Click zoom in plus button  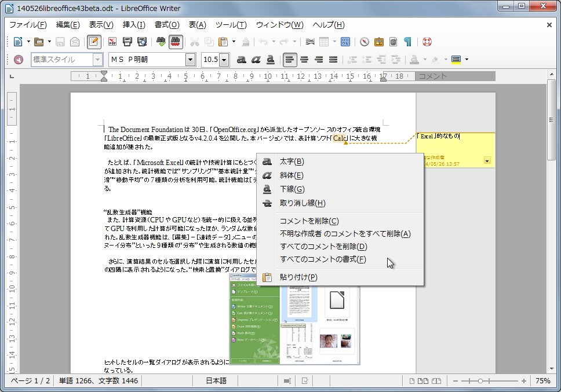pos(523,381)
